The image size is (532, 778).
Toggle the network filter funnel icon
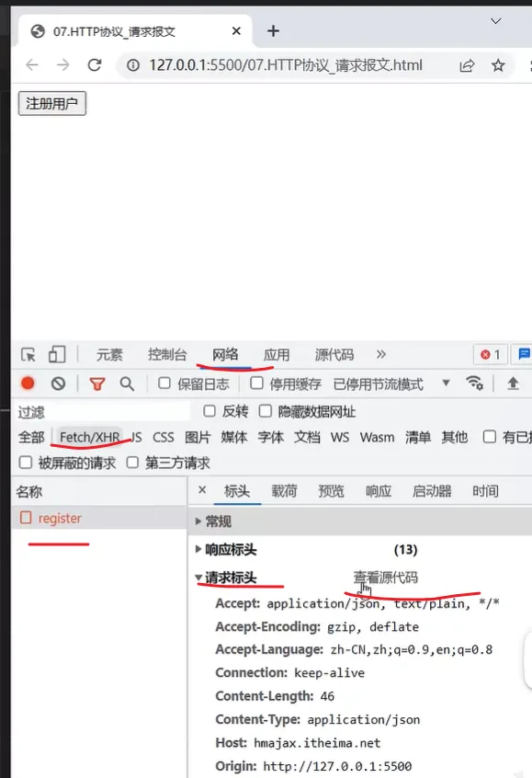[97, 383]
